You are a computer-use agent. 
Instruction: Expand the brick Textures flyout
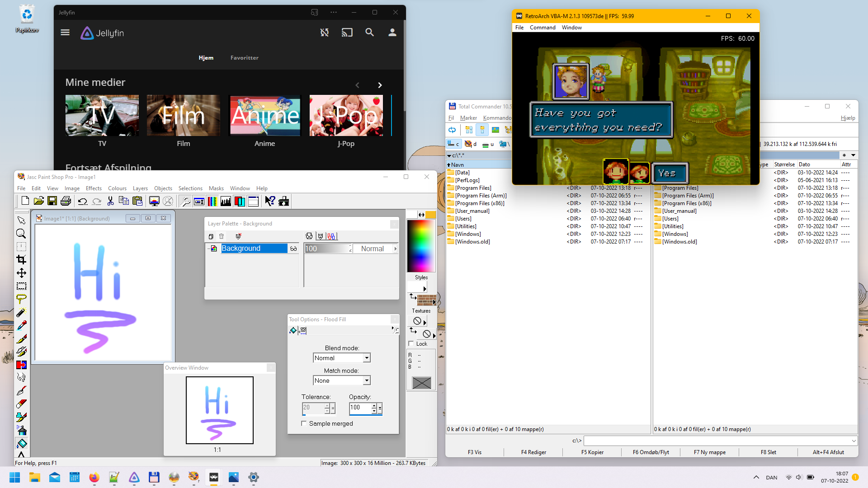point(434,302)
